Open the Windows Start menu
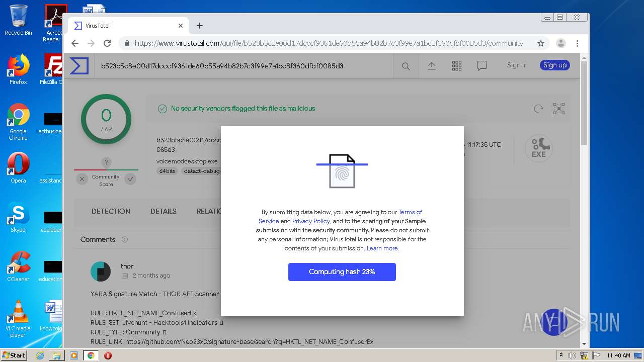Viewport: 644px width, 362px height. point(14,355)
